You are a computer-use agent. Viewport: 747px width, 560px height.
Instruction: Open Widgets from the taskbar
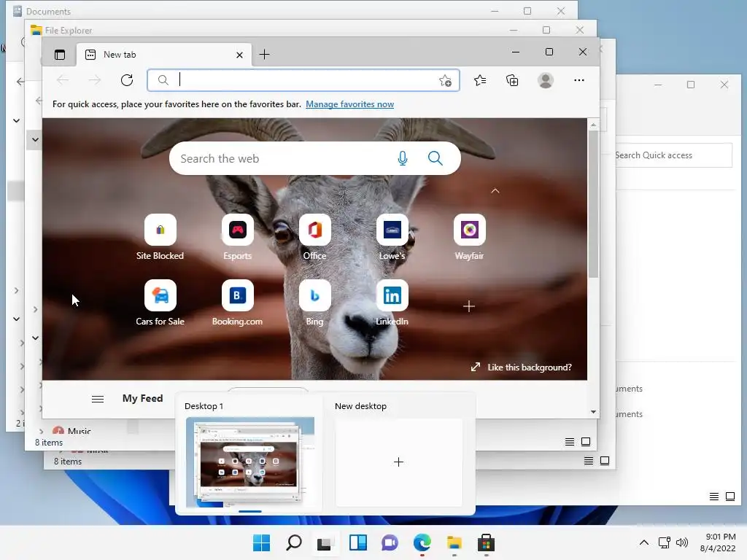pyautogui.click(x=357, y=542)
